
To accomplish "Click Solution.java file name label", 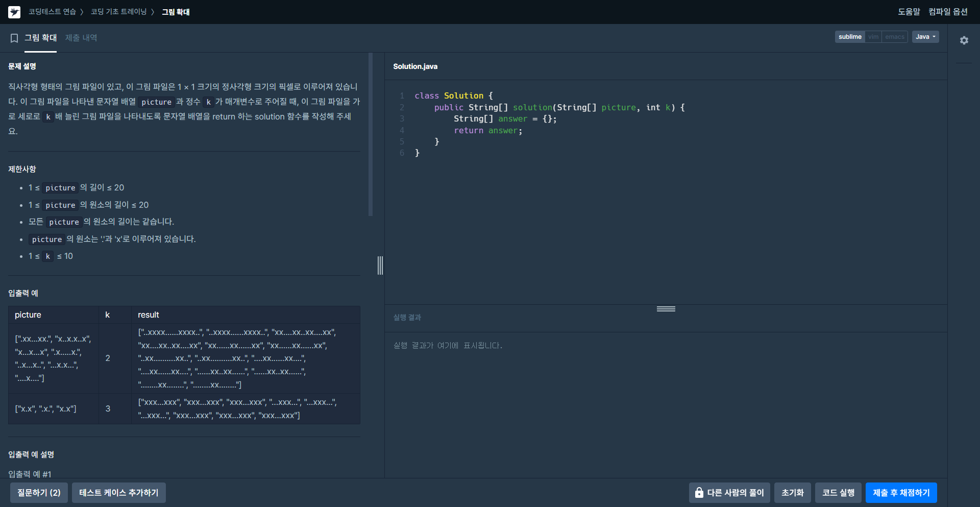I will click(x=415, y=66).
